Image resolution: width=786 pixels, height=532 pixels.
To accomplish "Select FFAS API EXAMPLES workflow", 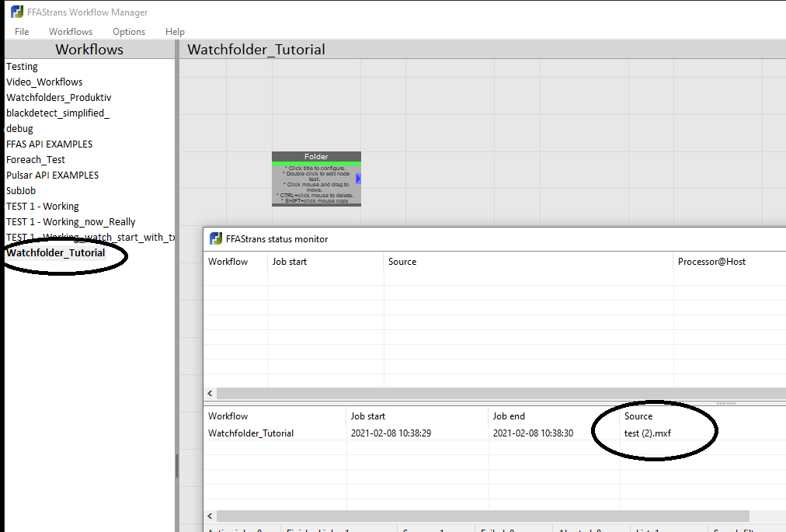I will pyautogui.click(x=49, y=144).
